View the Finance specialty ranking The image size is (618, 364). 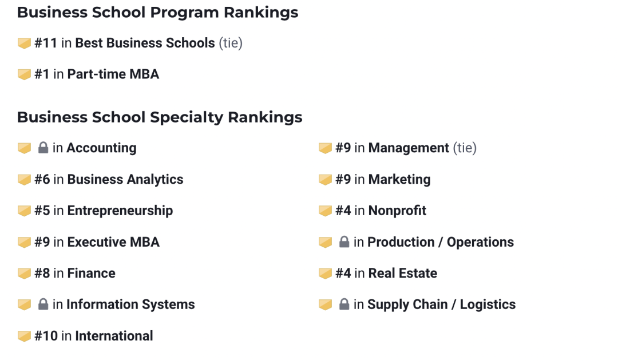click(91, 274)
